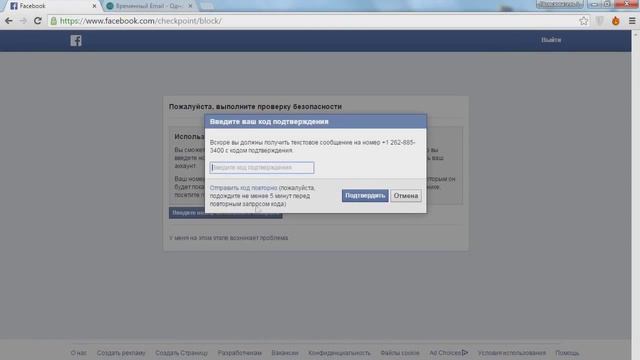640x360 pixels.
Task: Close the Facebook tab
Action: coord(94,6)
